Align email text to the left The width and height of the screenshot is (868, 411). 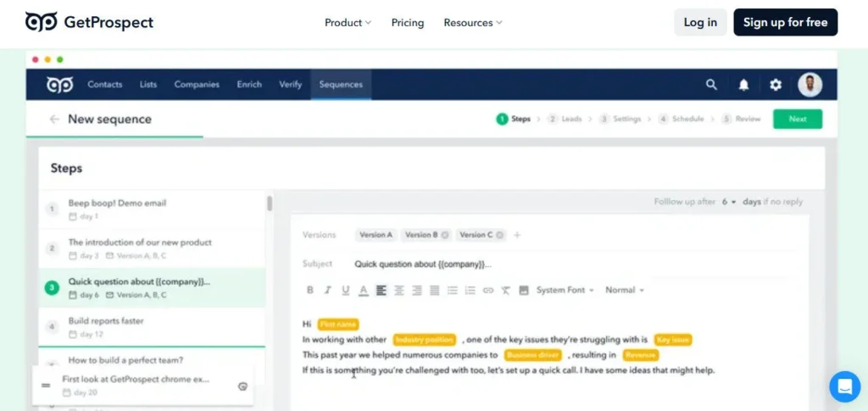[381, 291]
